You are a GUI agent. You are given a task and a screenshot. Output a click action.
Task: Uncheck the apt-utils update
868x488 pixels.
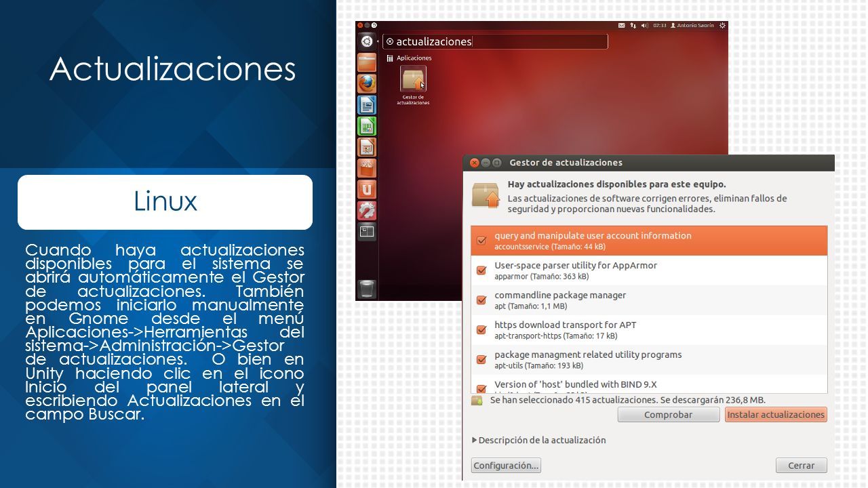pos(481,360)
